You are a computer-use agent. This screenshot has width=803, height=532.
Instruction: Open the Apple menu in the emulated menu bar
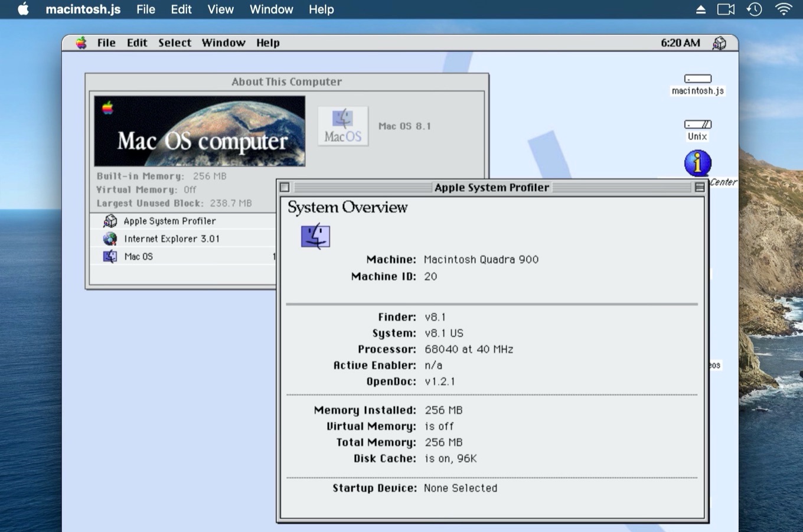coord(80,43)
